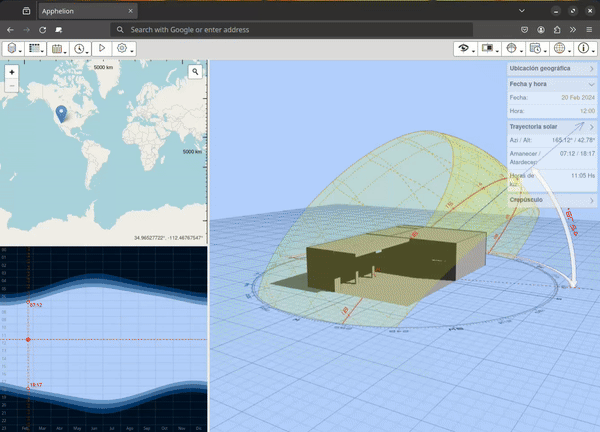
Task: Click the clock time toolbar icon
Action: (80, 48)
